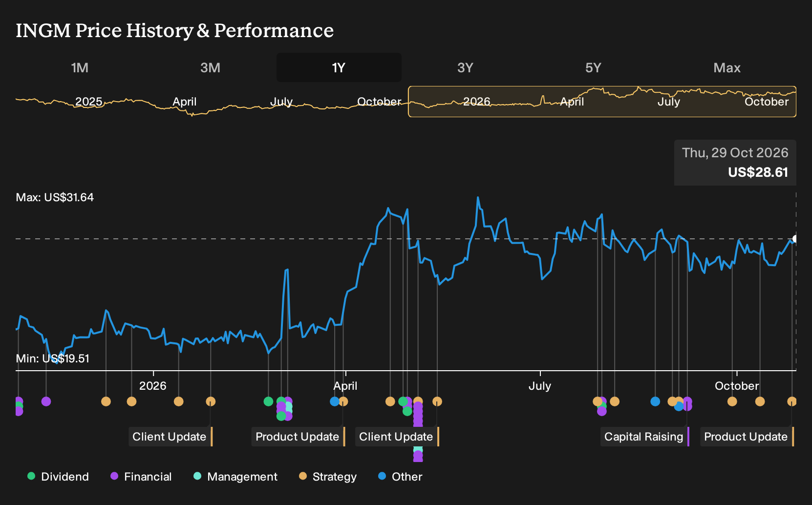812x505 pixels.
Task: Click the 2025 label in overview timeline
Action: (x=88, y=102)
